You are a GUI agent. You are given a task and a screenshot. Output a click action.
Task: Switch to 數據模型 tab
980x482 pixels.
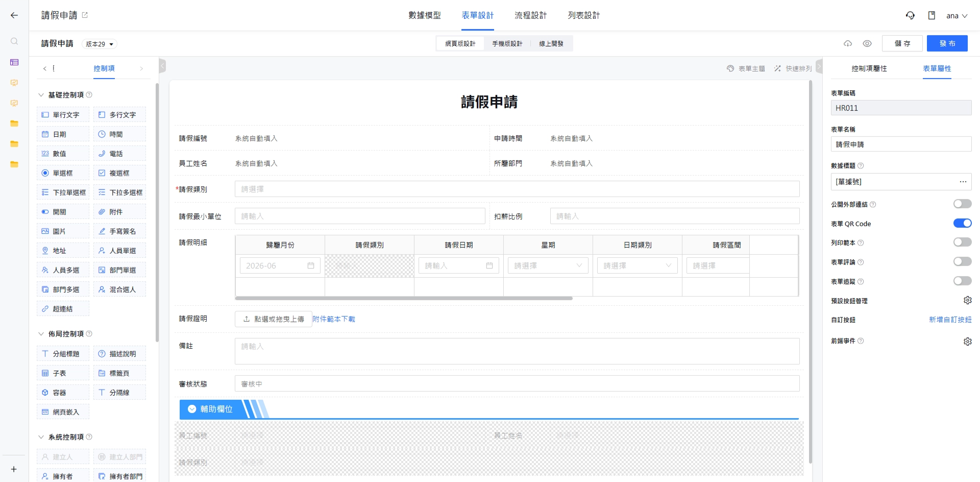point(424,15)
